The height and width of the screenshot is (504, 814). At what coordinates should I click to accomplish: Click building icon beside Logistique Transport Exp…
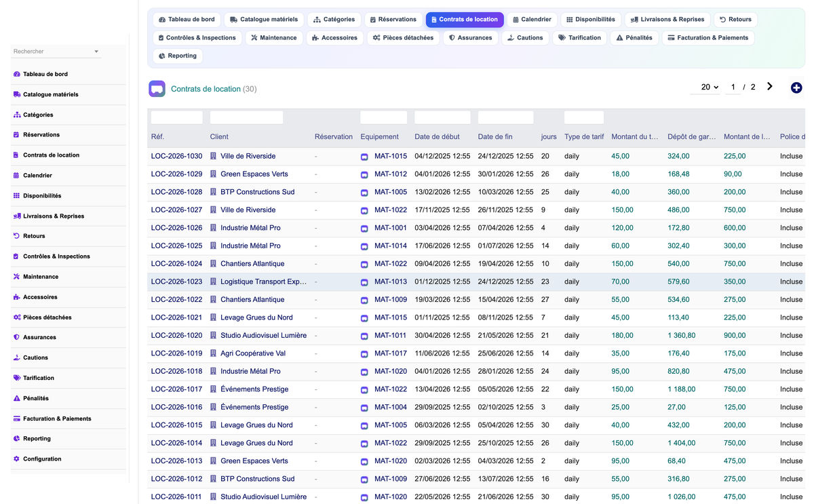pos(213,282)
